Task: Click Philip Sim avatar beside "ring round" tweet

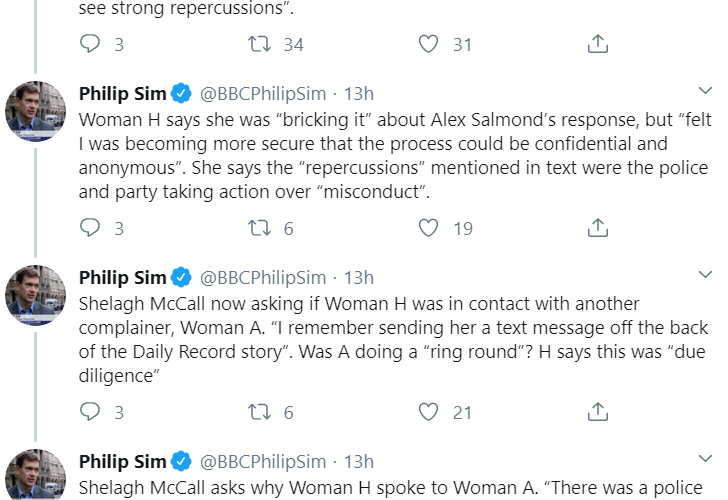Action: pyautogui.click(x=36, y=296)
